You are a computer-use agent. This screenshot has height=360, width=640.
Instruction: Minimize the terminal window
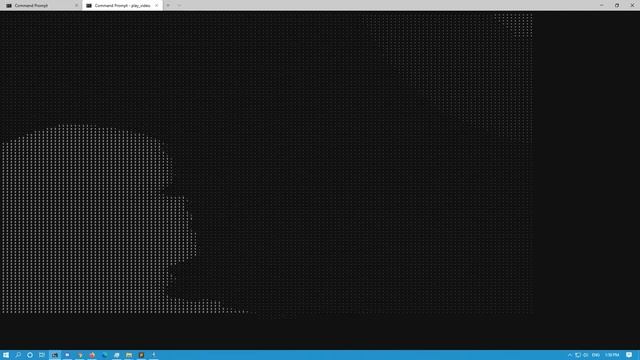[x=602, y=5]
